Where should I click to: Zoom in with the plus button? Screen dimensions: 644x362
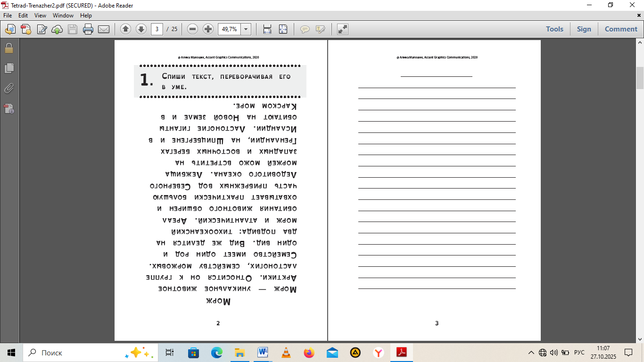click(x=208, y=29)
